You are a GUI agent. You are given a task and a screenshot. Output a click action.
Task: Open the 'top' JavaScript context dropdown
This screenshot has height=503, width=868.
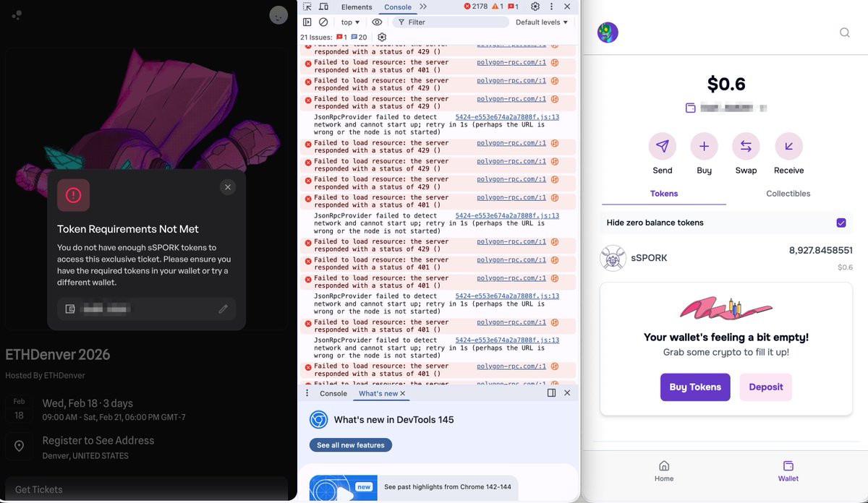[x=350, y=22]
